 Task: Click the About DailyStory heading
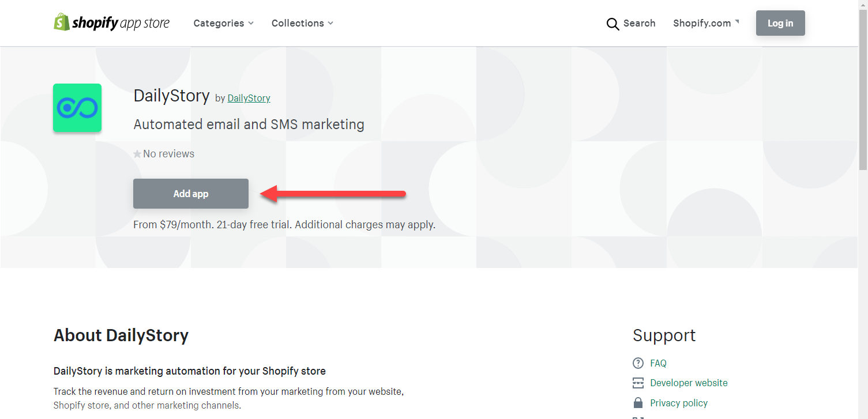[x=121, y=335]
